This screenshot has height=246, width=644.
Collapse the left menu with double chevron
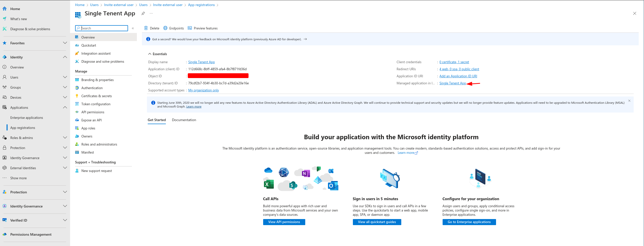pyautogui.click(x=133, y=28)
